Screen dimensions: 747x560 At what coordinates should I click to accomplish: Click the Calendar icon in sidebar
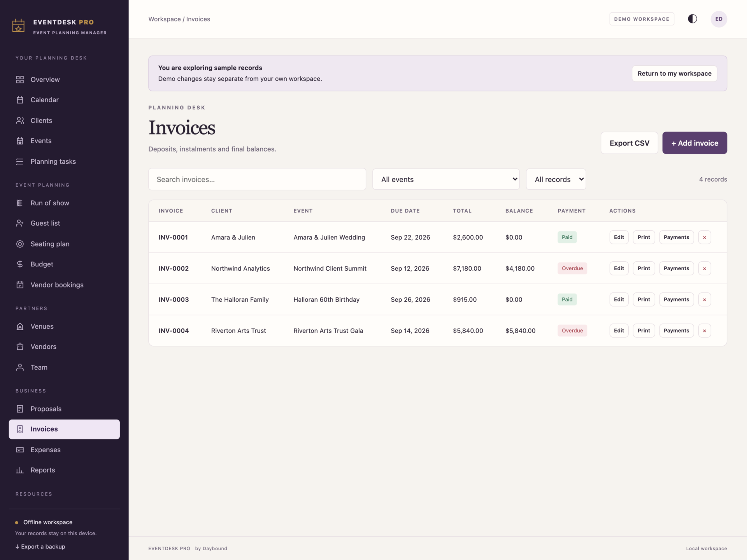click(x=20, y=100)
